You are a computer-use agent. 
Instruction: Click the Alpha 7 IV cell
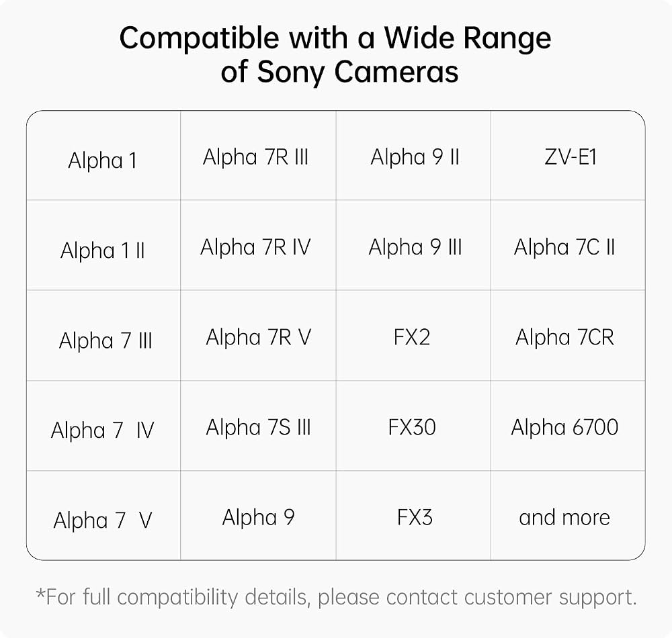click(103, 426)
